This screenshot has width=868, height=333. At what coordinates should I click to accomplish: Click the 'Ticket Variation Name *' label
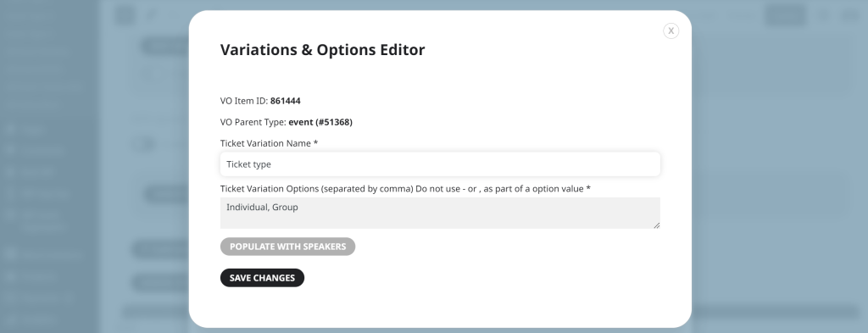(269, 143)
